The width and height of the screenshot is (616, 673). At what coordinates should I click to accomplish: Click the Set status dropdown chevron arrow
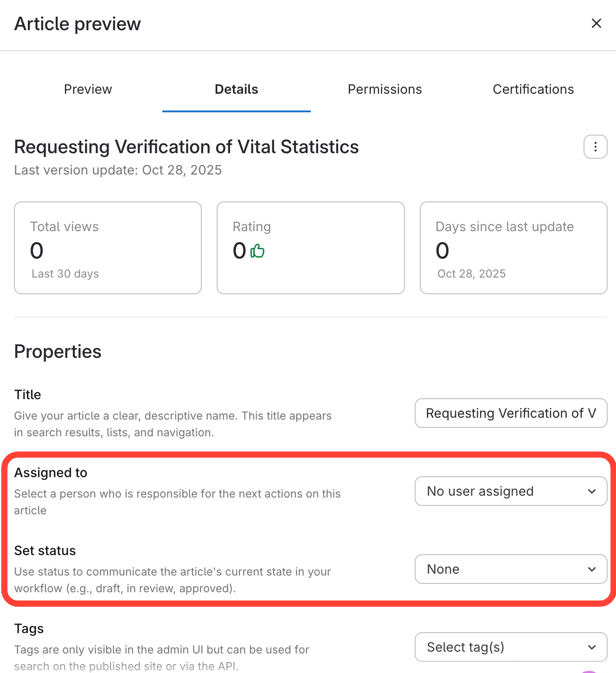(x=591, y=569)
